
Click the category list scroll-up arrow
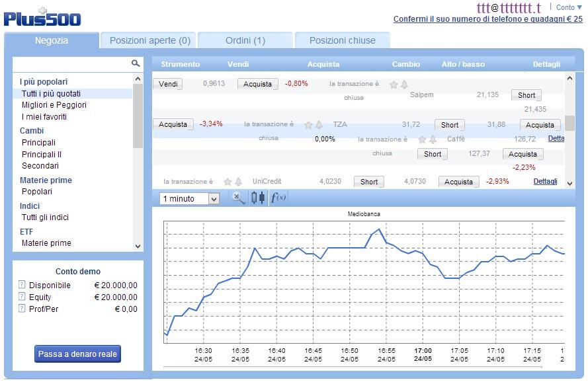coord(138,79)
